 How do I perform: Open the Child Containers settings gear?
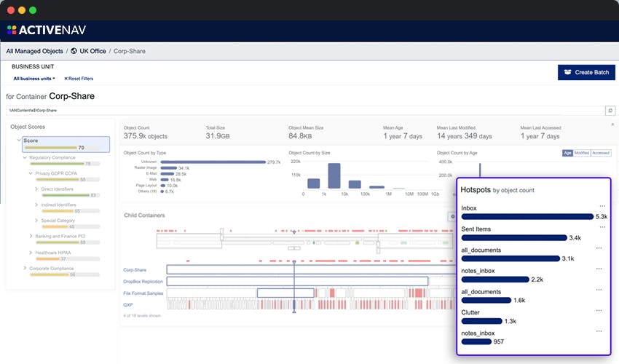[452, 216]
